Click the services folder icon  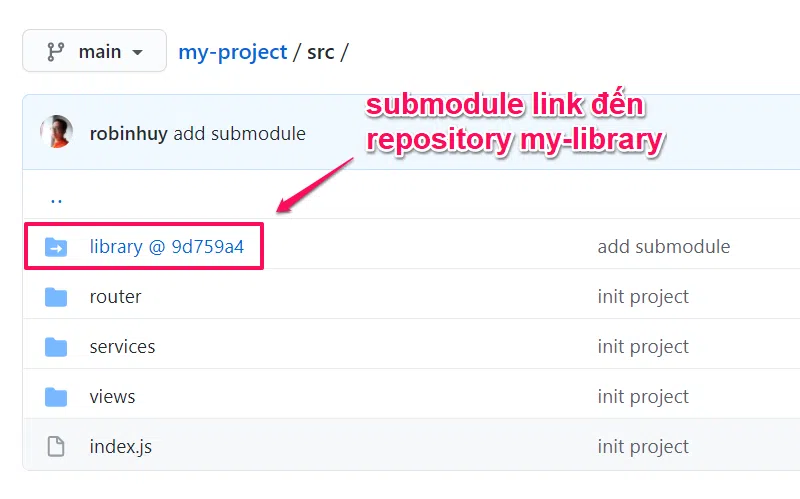tap(56, 347)
